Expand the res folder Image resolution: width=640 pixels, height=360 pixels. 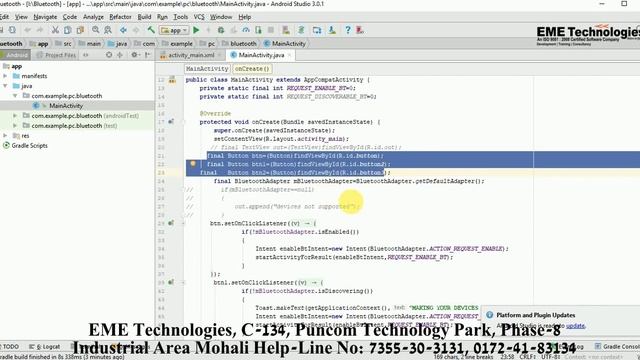(5, 136)
